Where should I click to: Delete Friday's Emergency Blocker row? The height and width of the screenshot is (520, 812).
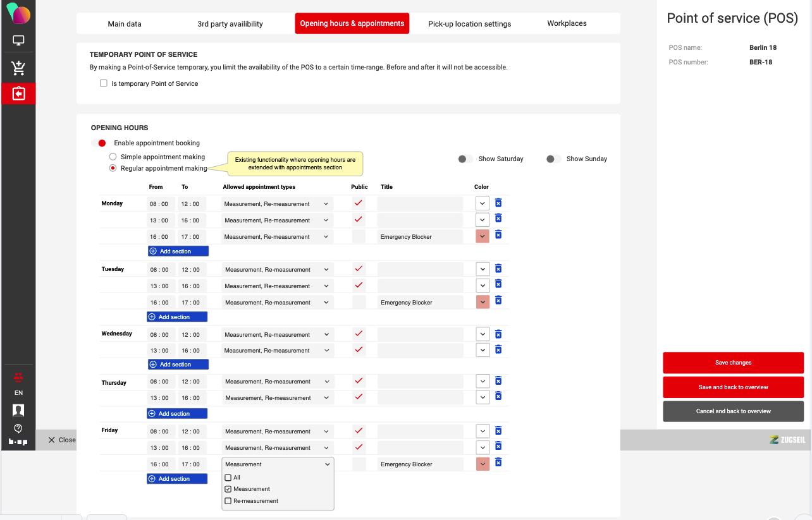click(x=498, y=463)
